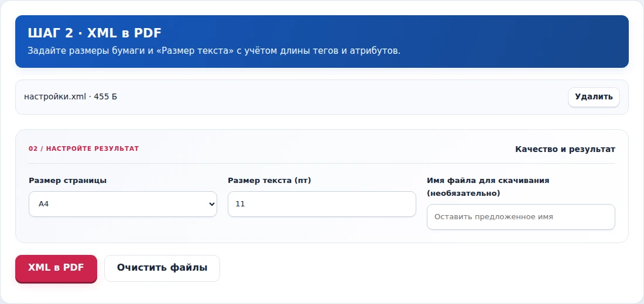The height and width of the screenshot is (304, 644).
Task: Click the (необязательно) hint text
Action: pos(463,194)
